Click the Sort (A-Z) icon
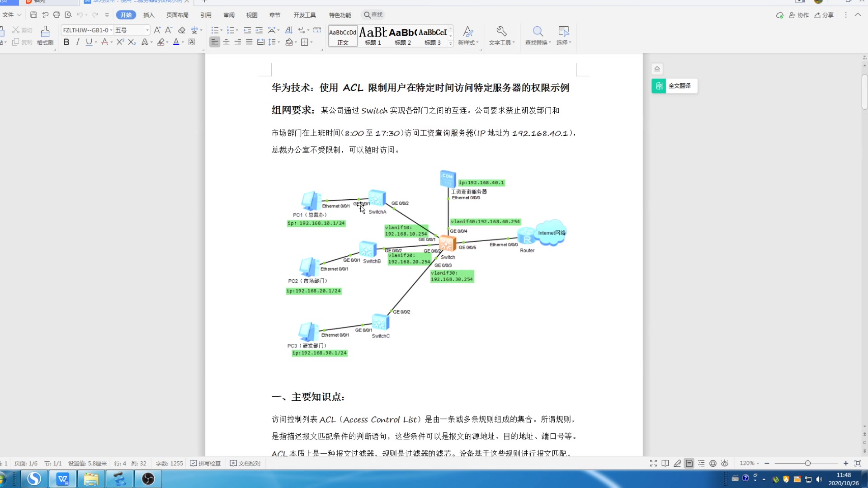 pyautogui.click(x=288, y=30)
